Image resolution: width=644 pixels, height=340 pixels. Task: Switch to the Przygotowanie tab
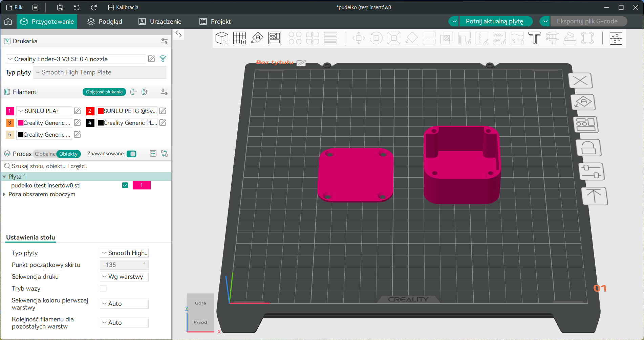point(47,22)
